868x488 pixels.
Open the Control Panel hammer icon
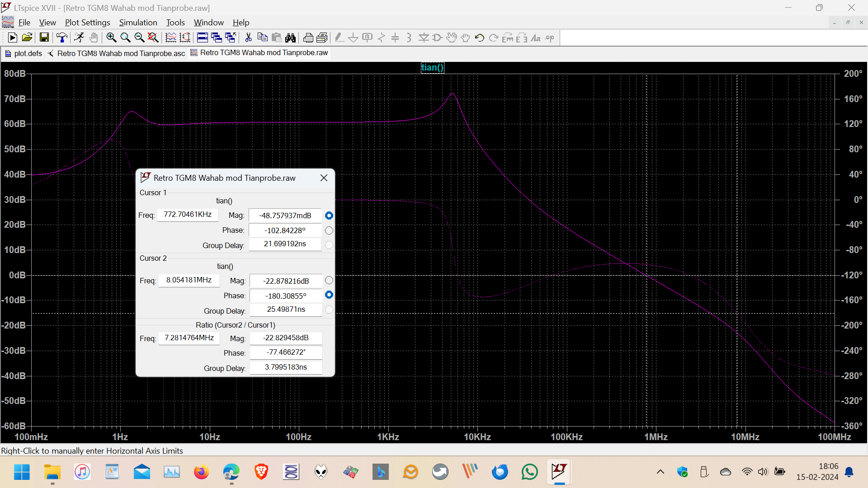(62, 38)
